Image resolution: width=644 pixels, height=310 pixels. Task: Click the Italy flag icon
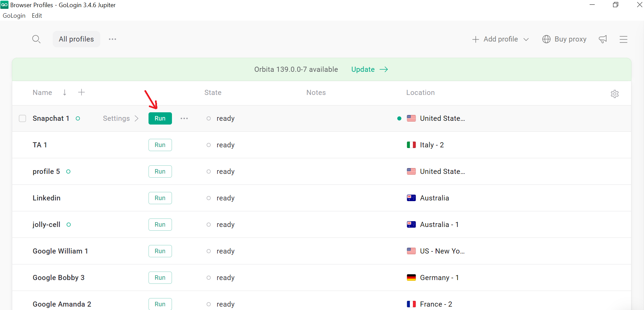411,145
